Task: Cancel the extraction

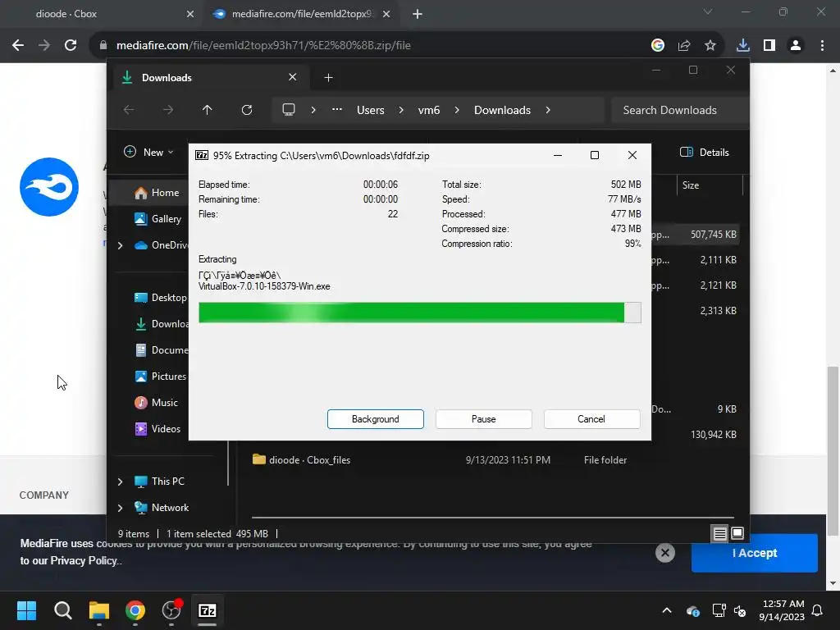Action: [x=591, y=419]
